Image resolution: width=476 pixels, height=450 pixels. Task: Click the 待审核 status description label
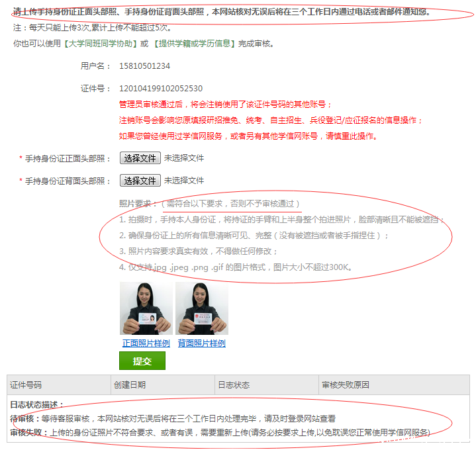[24, 419]
